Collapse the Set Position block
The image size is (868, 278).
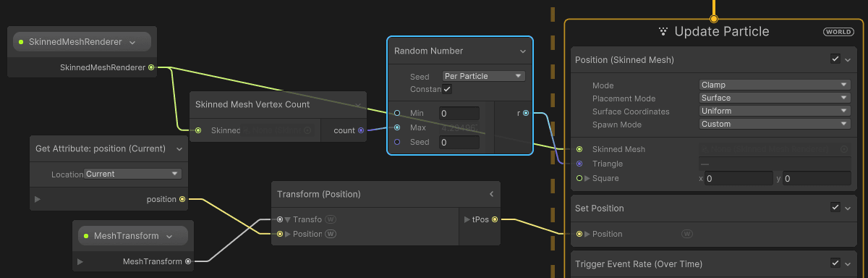848,208
